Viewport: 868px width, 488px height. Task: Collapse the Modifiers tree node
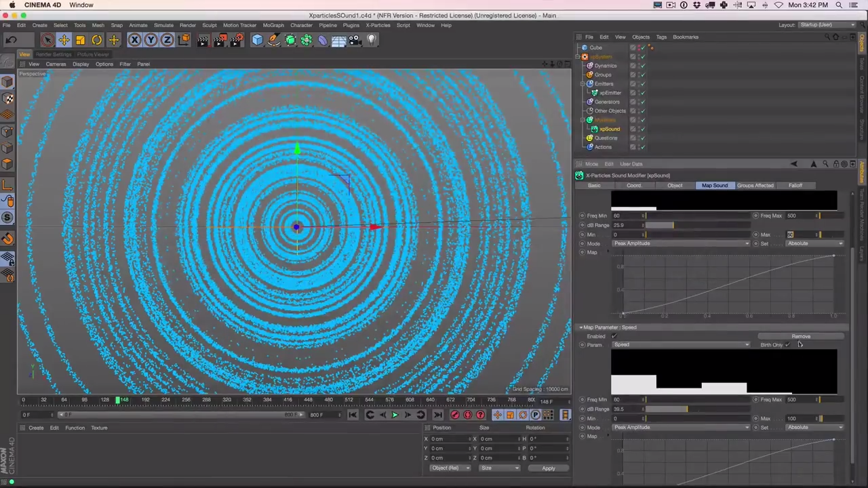coord(583,120)
